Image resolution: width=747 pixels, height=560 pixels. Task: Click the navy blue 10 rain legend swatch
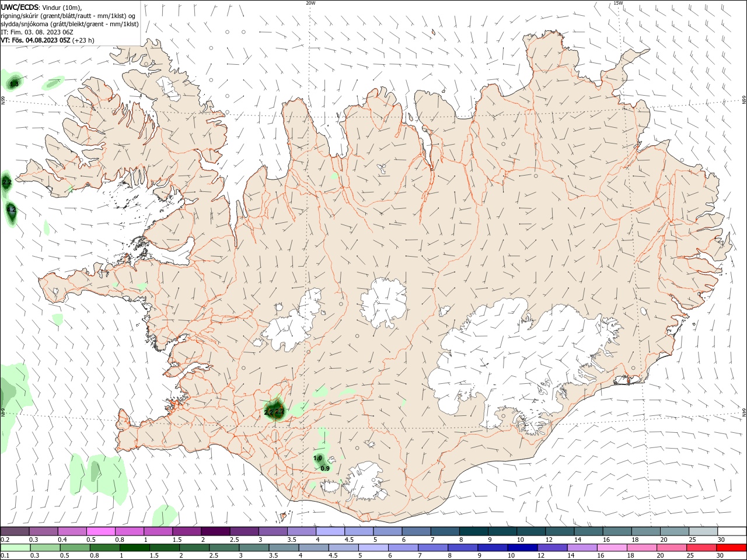click(522, 548)
